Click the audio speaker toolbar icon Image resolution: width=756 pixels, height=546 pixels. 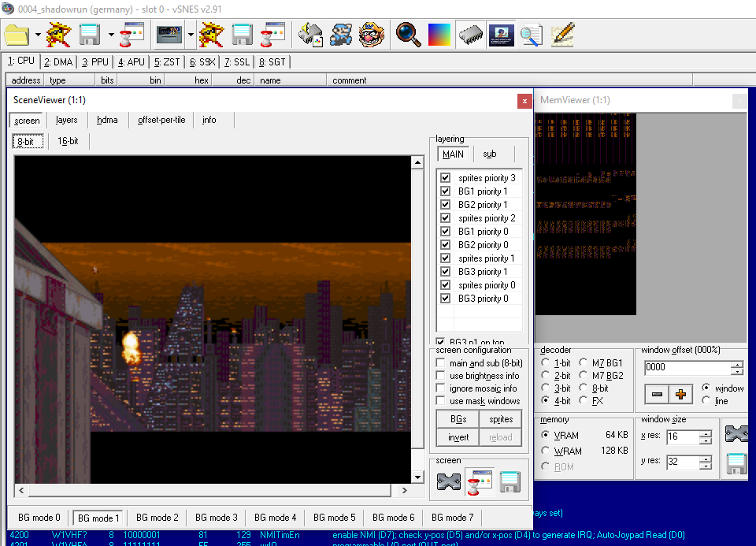click(311, 35)
